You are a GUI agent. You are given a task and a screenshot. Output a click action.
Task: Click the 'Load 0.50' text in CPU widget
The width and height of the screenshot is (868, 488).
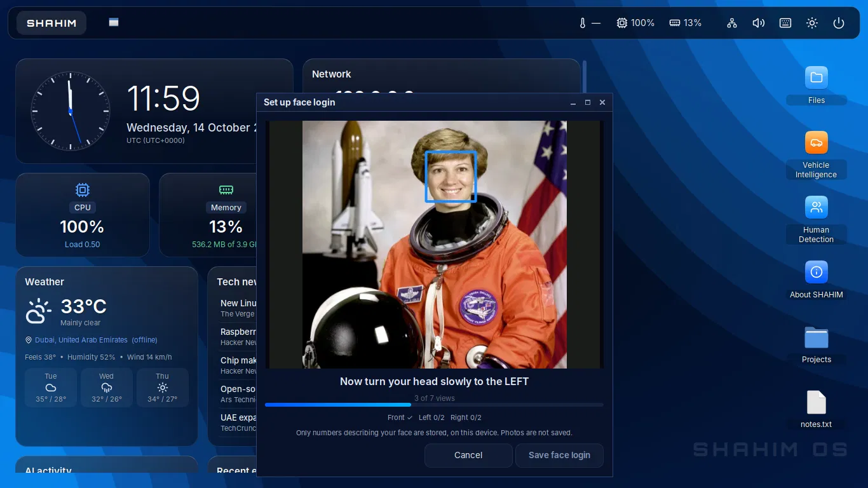click(x=83, y=245)
